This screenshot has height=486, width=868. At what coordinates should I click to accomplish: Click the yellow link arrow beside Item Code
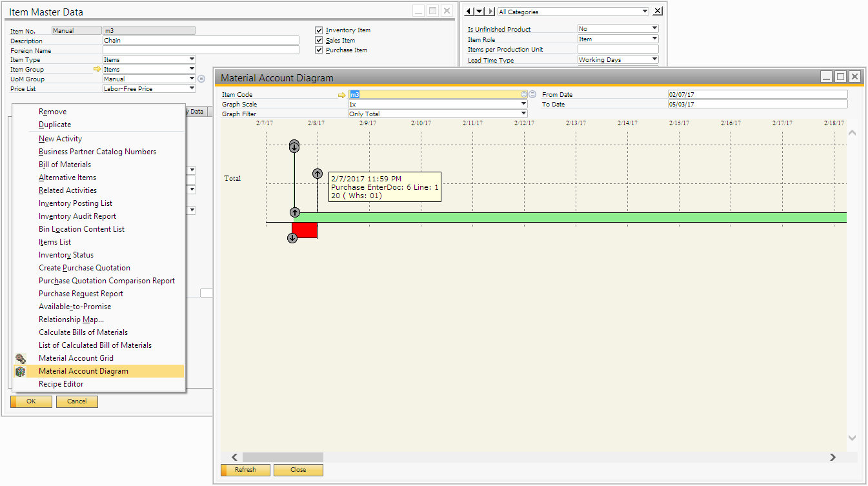342,95
